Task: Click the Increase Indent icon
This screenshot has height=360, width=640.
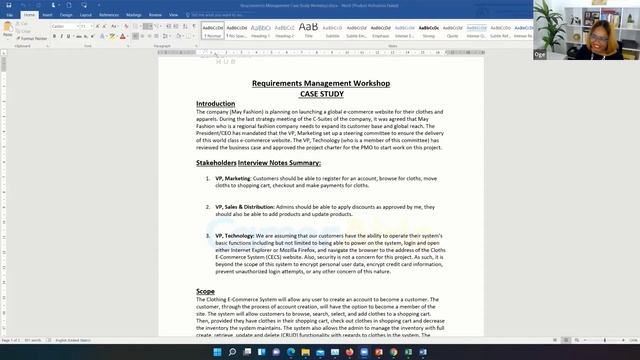Action: [176, 26]
